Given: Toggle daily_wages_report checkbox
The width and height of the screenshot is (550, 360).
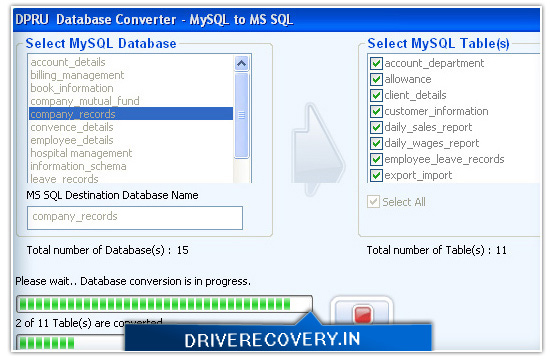Looking at the screenshot, I should point(376,143).
